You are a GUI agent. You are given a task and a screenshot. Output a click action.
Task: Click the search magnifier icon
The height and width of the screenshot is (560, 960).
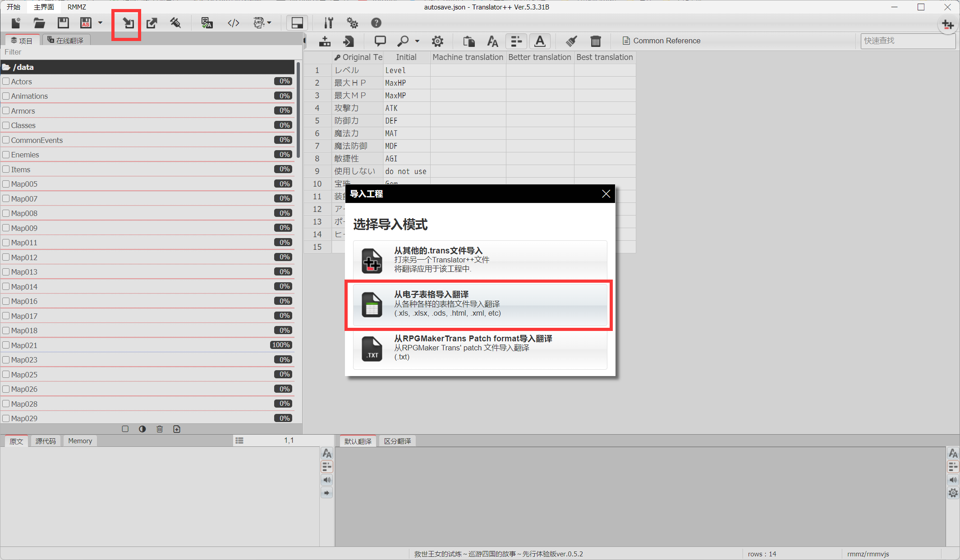403,41
